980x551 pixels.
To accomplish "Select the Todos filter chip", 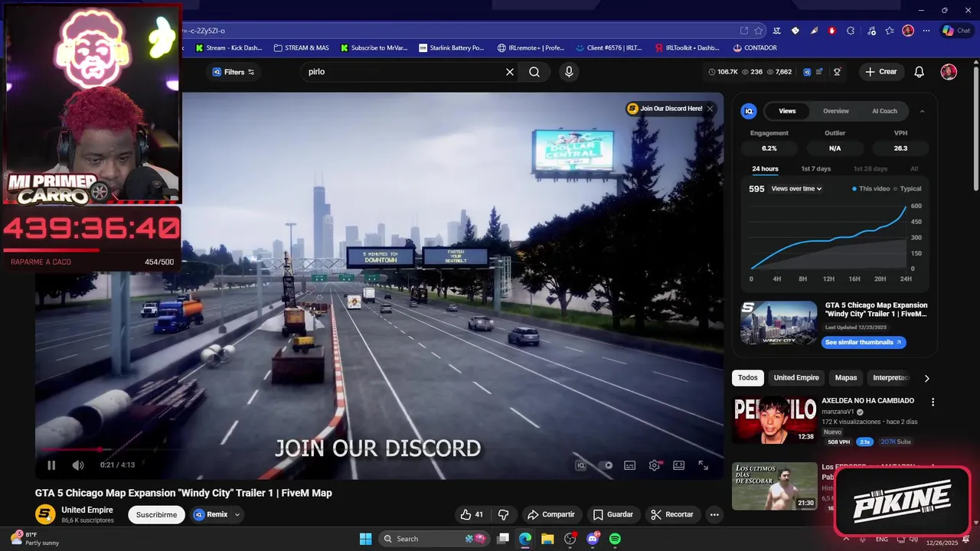I will click(748, 378).
